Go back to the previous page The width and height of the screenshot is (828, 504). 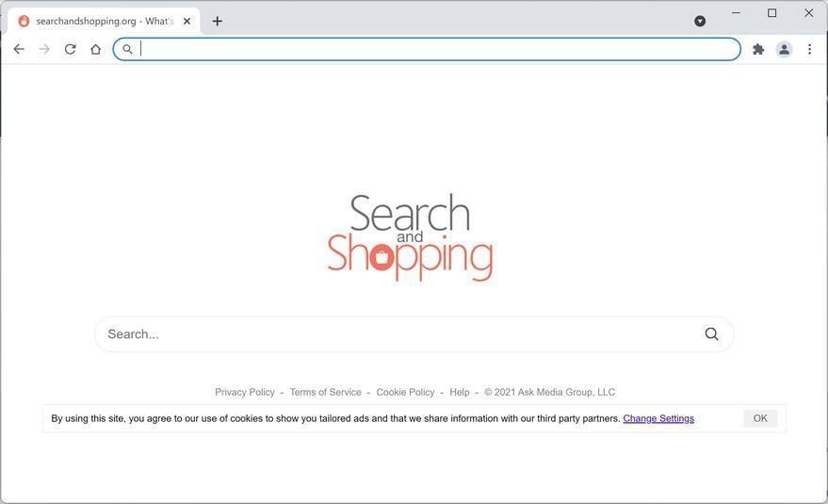[19, 49]
